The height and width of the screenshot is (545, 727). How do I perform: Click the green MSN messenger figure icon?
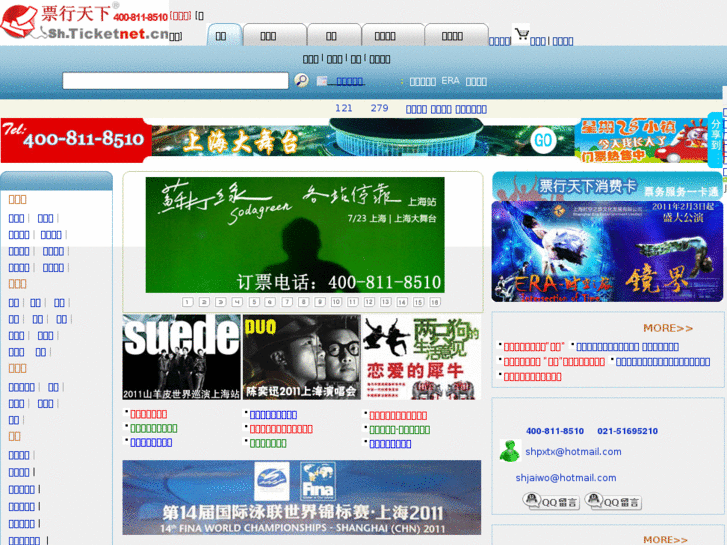pos(510,451)
